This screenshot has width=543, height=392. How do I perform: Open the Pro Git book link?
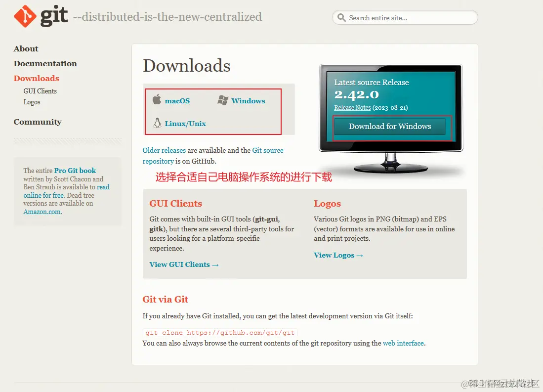(x=75, y=171)
